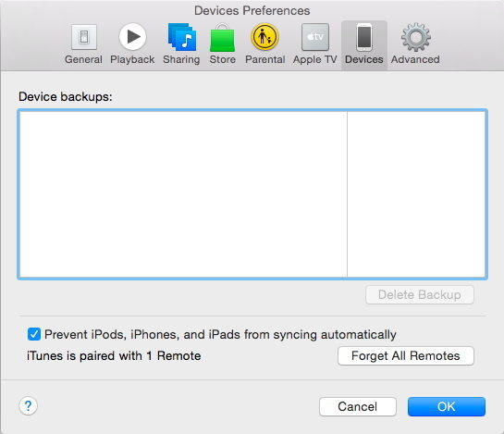Uncheck Prevent iPods, iPhones, iPads syncing checkbox
The height and width of the screenshot is (434, 504).
point(34,334)
